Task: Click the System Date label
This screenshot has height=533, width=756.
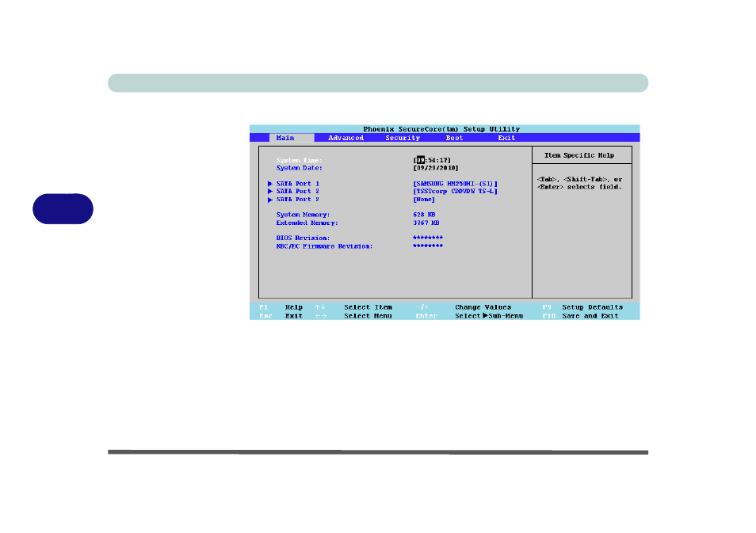Action: [299, 168]
